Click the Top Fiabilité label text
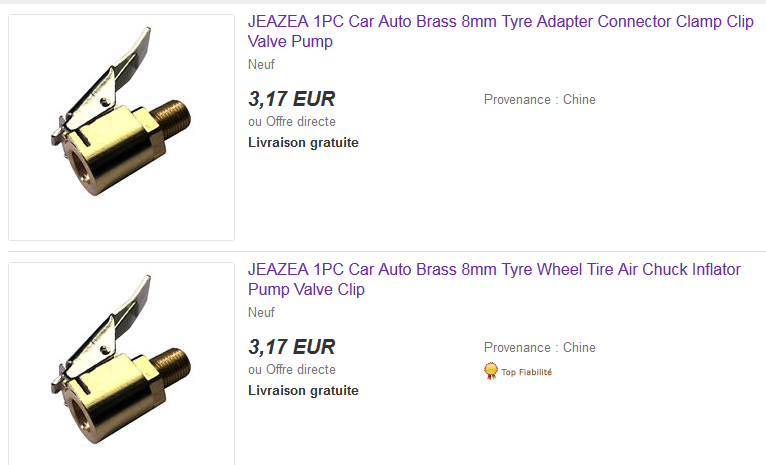 (526, 372)
